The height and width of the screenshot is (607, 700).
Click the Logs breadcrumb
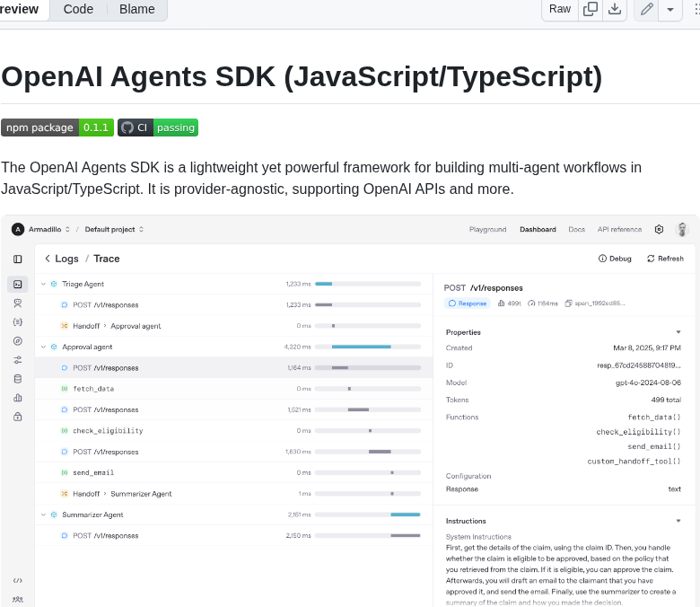66,259
